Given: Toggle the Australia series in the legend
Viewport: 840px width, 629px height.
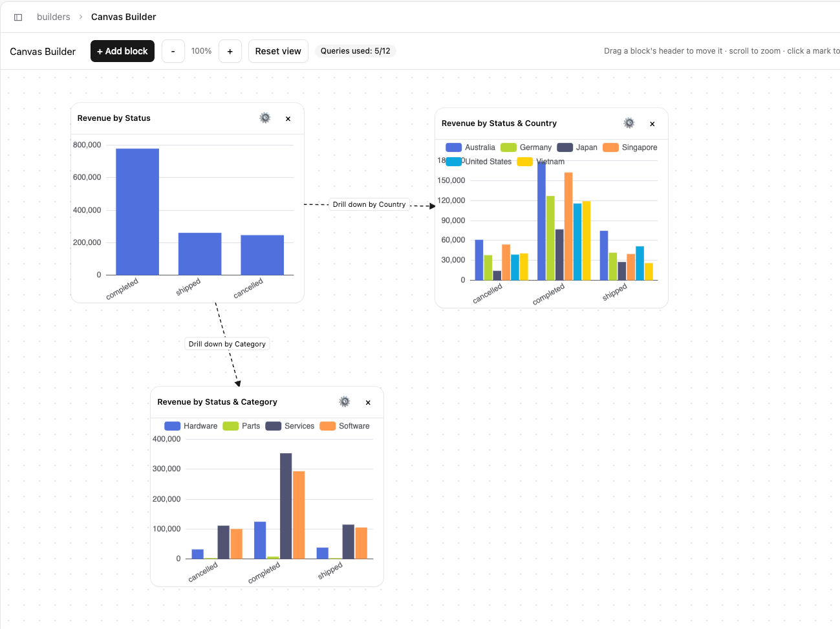Looking at the screenshot, I should (x=470, y=147).
